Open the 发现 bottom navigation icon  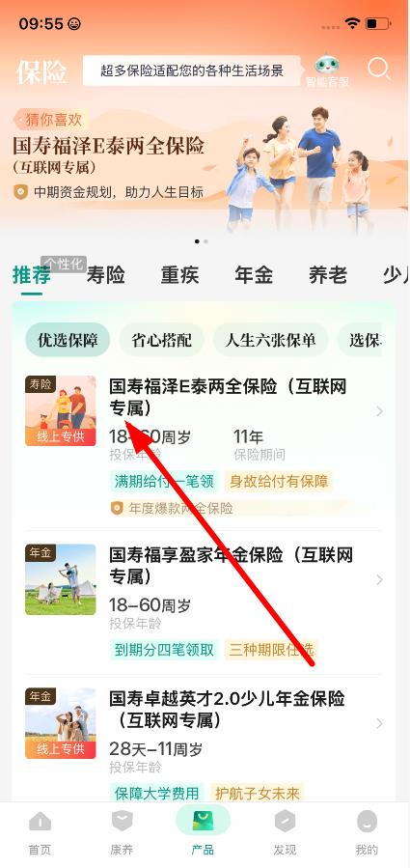click(x=285, y=822)
